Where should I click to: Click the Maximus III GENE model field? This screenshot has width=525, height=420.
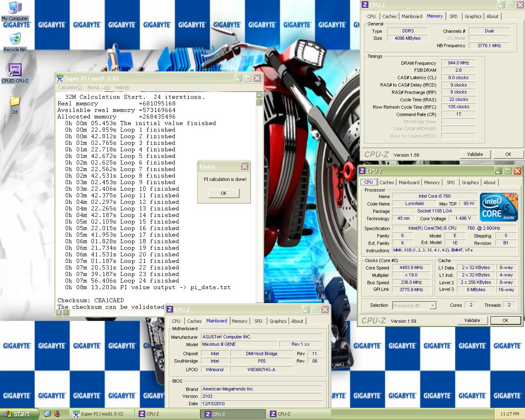click(x=239, y=344)
